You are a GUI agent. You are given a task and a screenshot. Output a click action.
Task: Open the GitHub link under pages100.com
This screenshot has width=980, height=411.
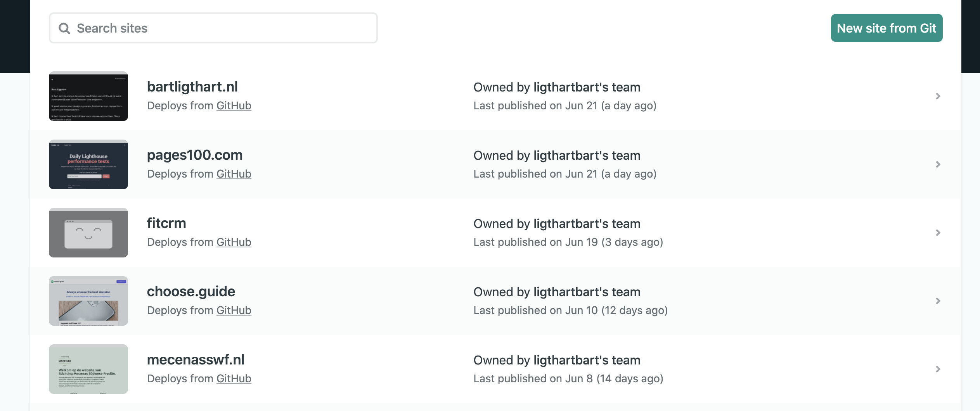pyautogui.click(x=234, y=174)
